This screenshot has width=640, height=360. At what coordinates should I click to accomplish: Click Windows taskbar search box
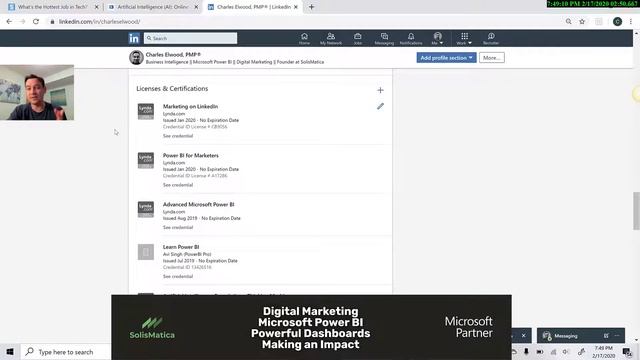pyautogui.click(x=65, y=352)
